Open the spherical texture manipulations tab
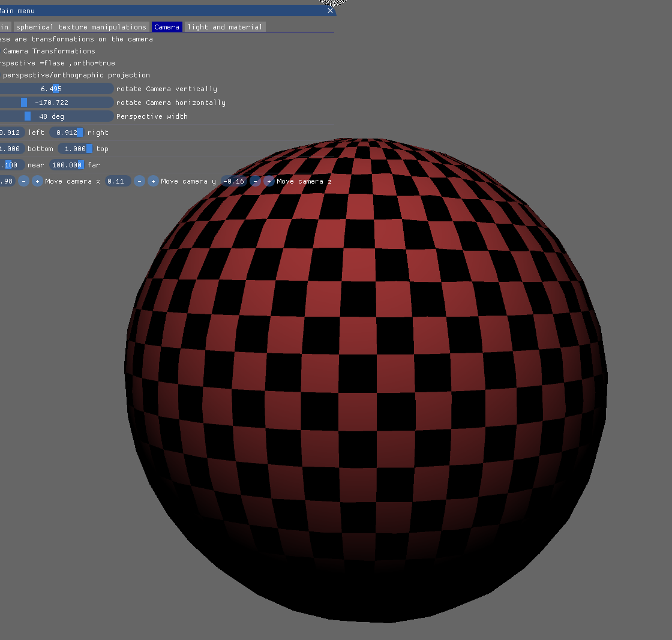The image size is (672, 640). (82, 26)
